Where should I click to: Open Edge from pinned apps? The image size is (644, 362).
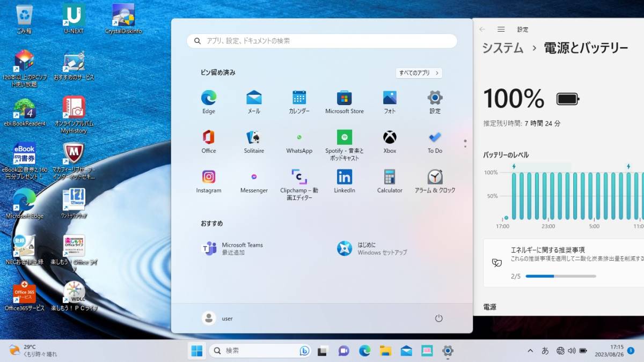[x=209, y=102]
